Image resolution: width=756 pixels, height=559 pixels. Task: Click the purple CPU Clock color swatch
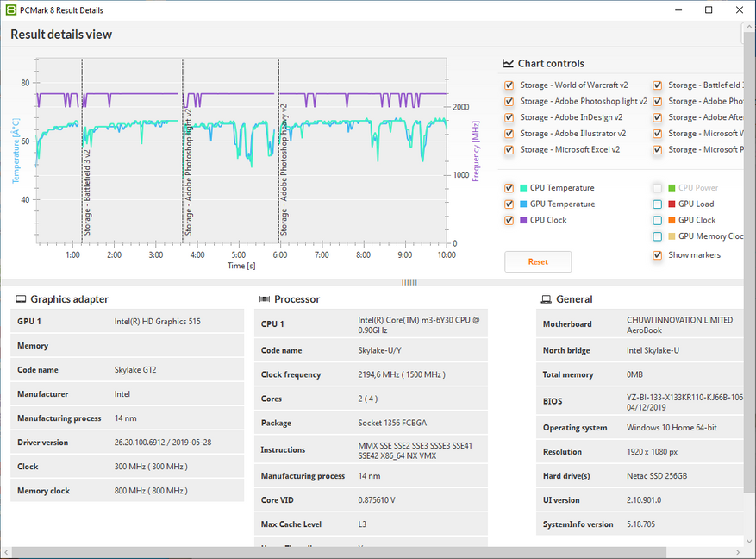click(522, 220)
